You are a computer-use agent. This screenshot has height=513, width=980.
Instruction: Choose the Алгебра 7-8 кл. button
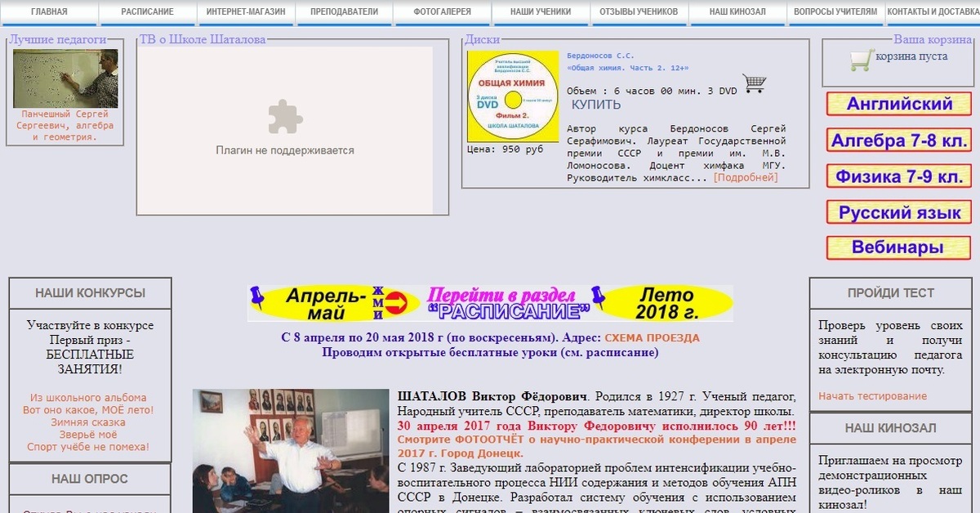pos(899,141)
